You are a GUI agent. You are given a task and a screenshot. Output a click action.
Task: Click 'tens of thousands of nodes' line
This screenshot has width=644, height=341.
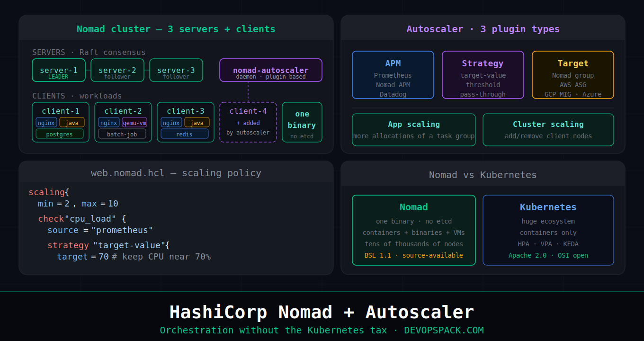tap(414, 244)
